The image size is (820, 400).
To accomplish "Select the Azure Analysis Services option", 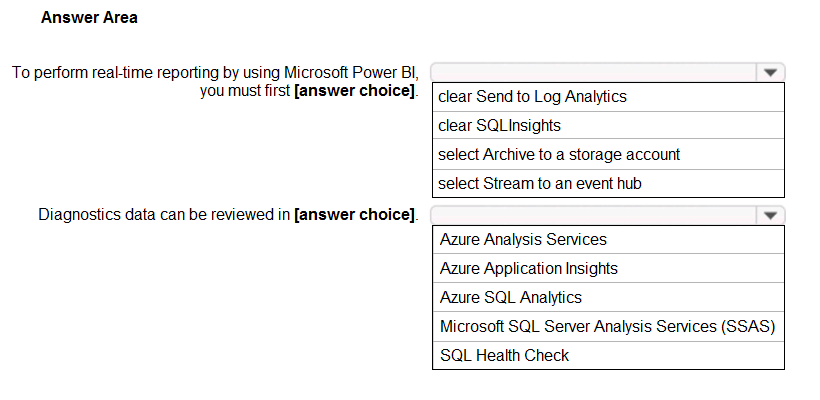I will click(608, 239).
